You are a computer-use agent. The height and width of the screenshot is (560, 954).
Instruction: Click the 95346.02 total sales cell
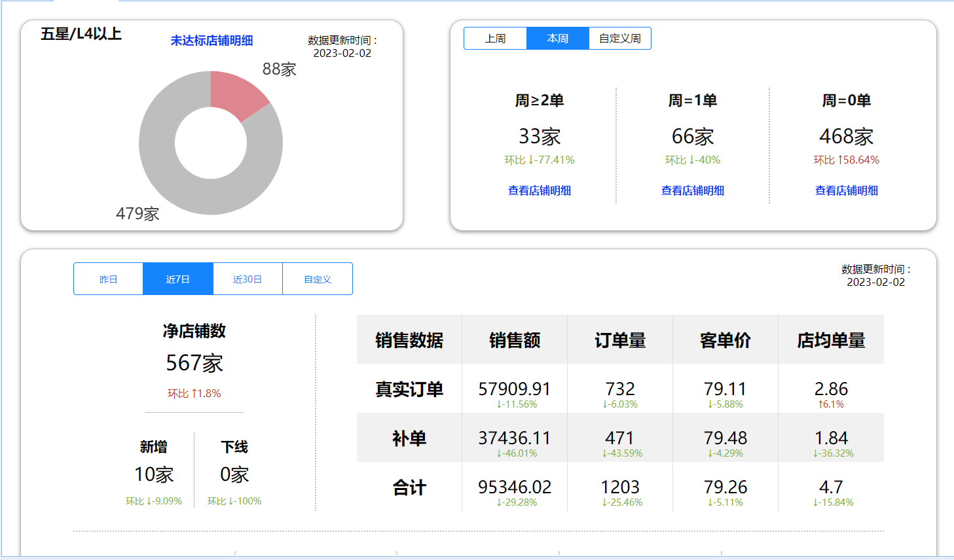coord(515,487)
